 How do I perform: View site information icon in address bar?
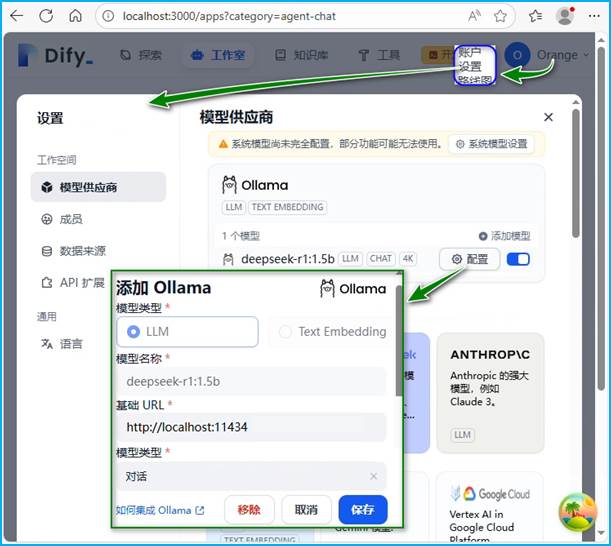coord(108,16)
